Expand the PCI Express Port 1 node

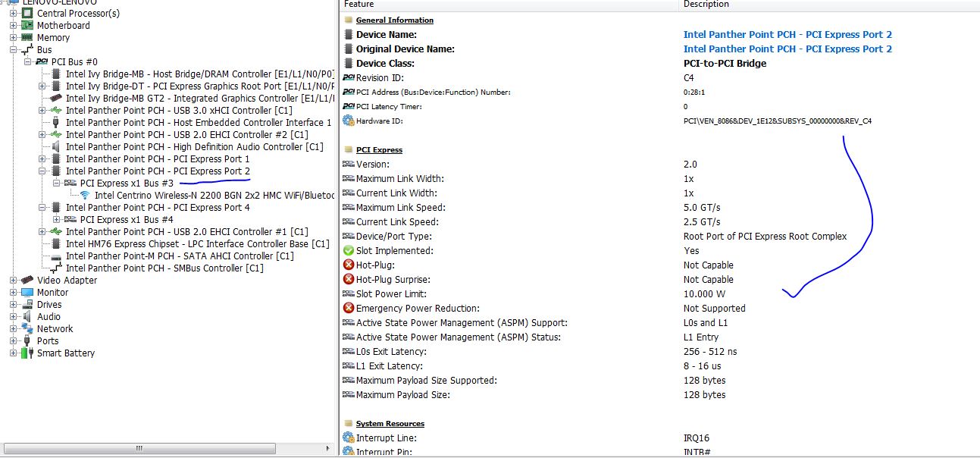tap(42, 158)
